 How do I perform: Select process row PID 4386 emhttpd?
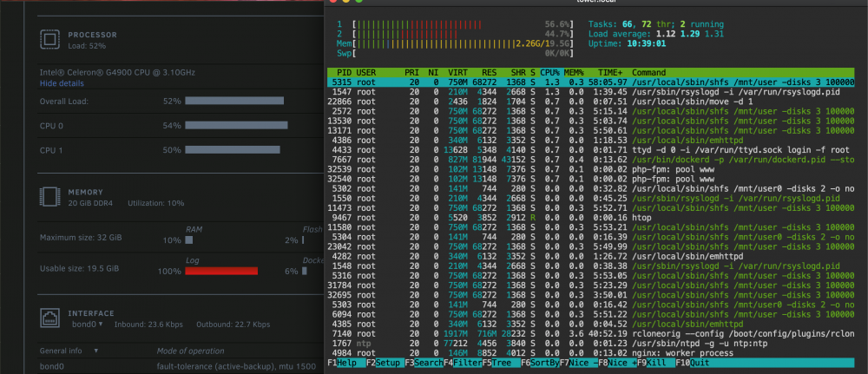tap(590, 140)
